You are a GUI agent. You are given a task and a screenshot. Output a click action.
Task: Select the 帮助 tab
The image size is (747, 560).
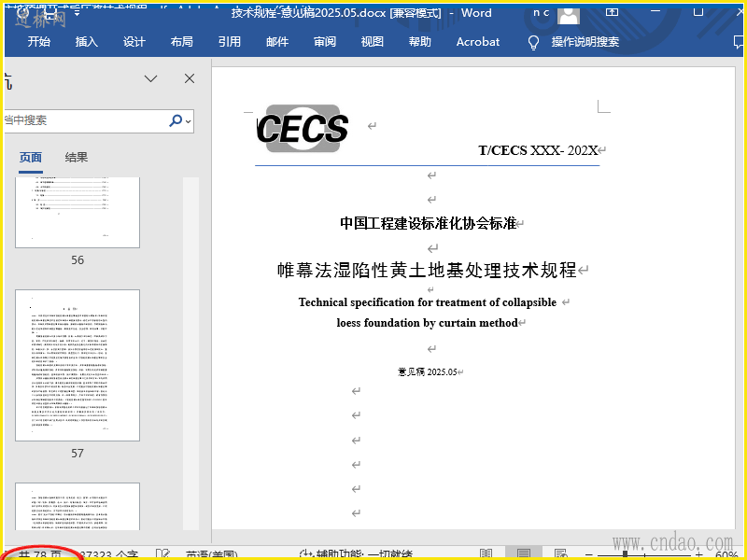tap(420, 42)
